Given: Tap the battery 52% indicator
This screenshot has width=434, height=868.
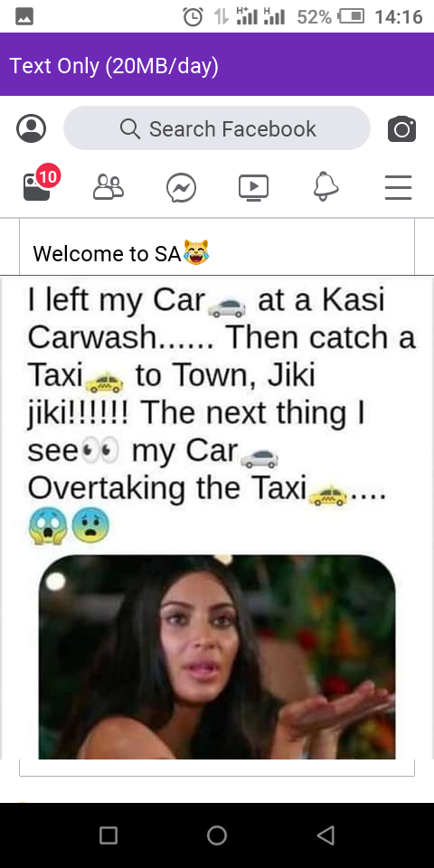Looking at the screenshot, I should (331, 16).
